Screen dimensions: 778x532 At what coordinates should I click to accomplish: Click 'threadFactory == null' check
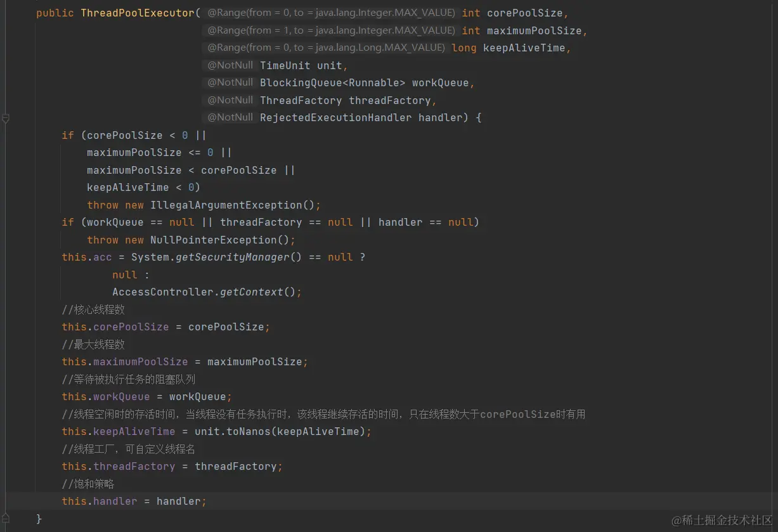click(x=286, y=223)
